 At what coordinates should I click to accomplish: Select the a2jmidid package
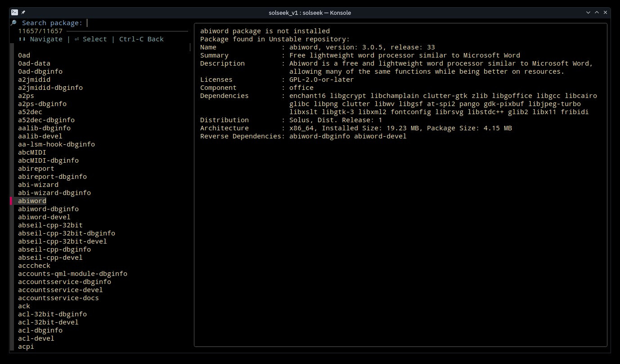point(34,80)
